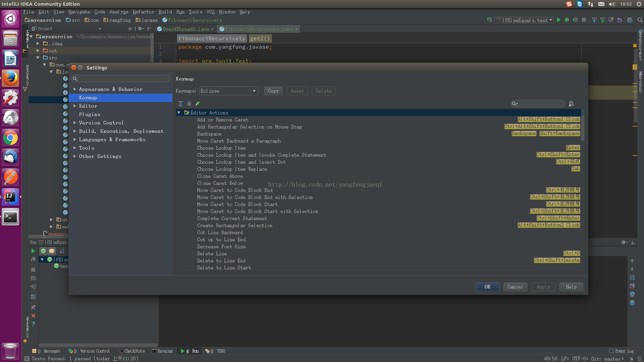The height and width of the screenshot is (362, 644).
Task: Select Keymap in settings list
Action: point(121,98)
